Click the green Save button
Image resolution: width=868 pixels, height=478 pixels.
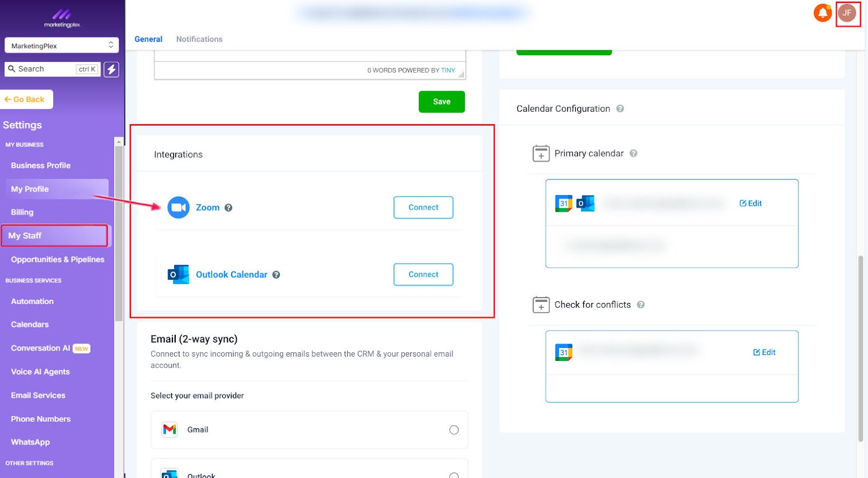click(x=442, y=101)
